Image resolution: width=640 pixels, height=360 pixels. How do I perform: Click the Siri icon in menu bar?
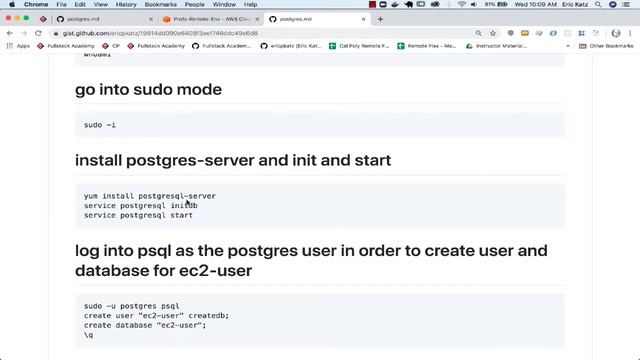tap(613, 4)
